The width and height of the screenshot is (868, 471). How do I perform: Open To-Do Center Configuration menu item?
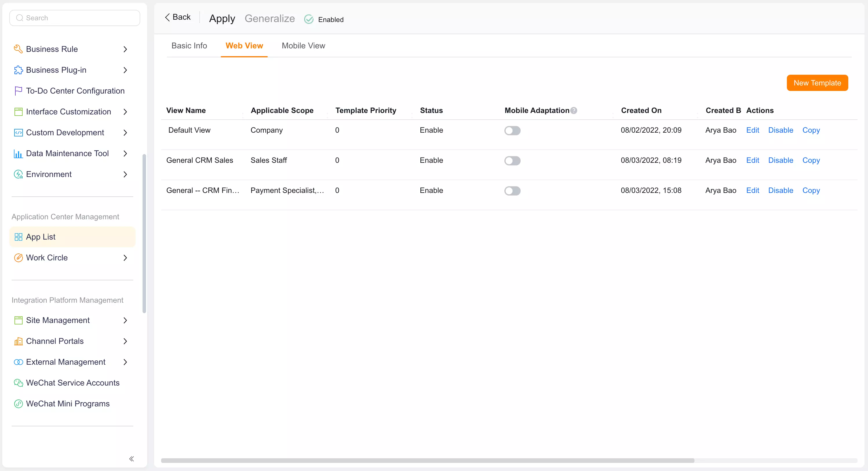pyautogui.click(x=72, y=91)
